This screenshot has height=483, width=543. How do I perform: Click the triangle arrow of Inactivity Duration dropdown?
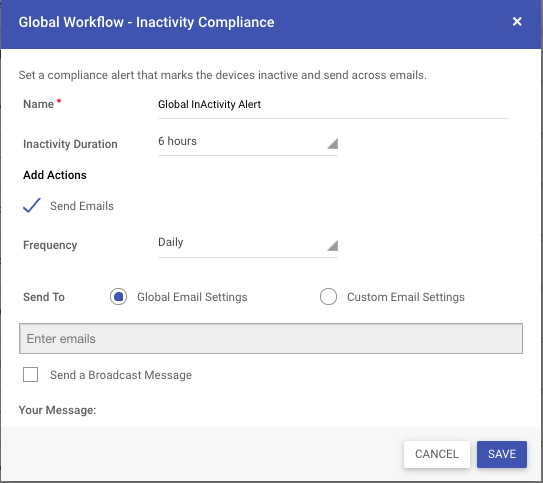tap(332, 144)
